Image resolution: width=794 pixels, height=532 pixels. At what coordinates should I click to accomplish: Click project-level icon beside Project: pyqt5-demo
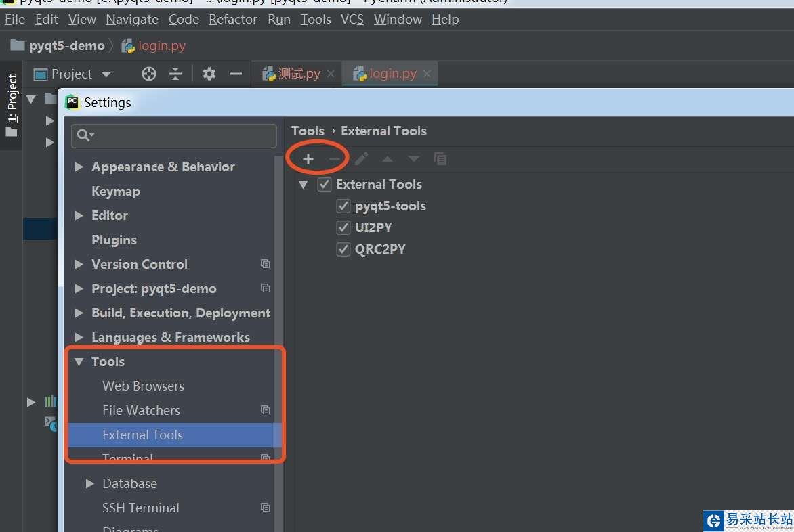265,288
